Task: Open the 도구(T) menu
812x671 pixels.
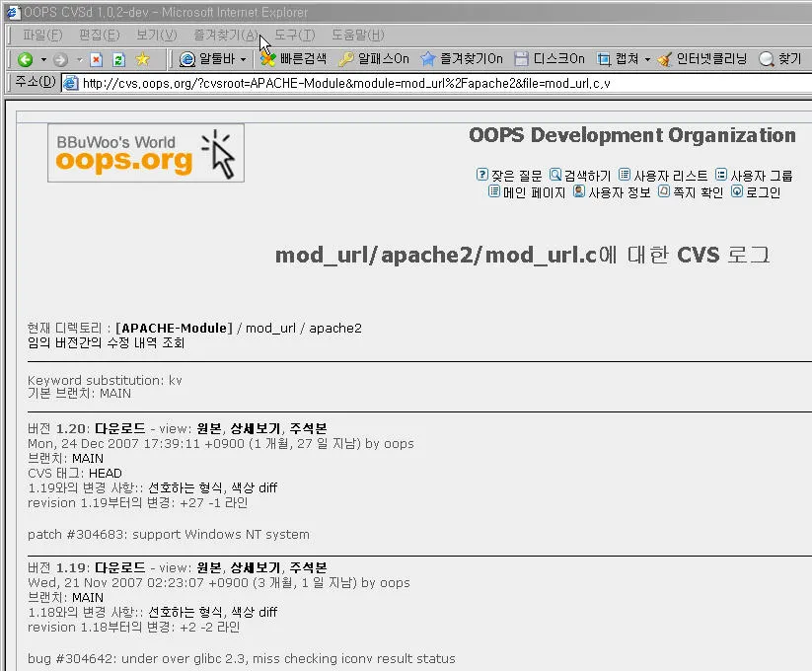Action: [294, 36]
